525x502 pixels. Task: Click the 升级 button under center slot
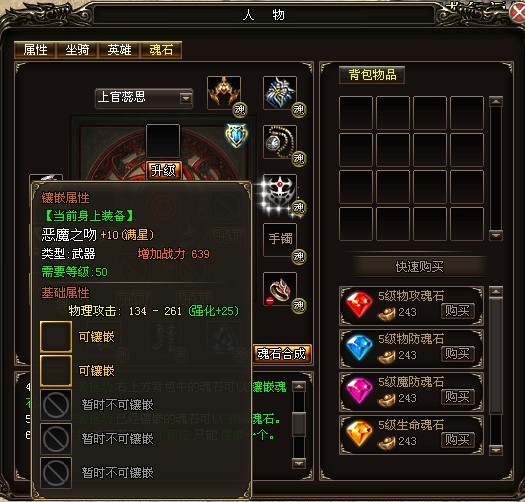[163, 171]
